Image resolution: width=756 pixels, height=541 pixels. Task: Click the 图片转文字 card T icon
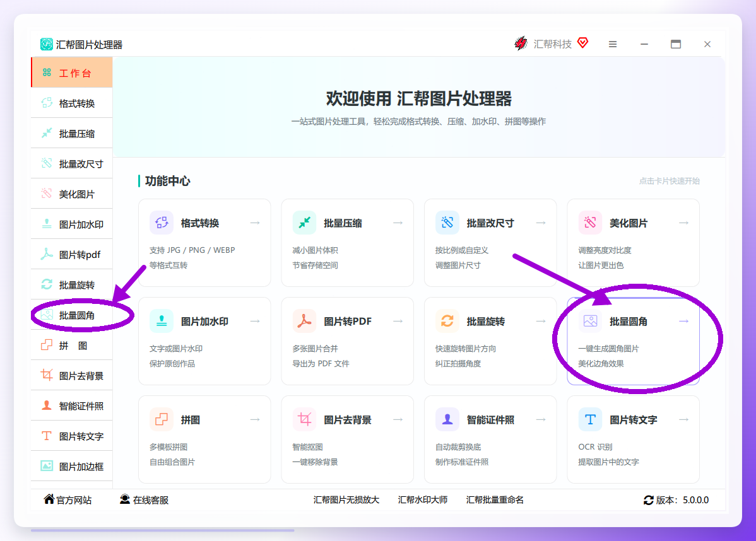point(590,419)
